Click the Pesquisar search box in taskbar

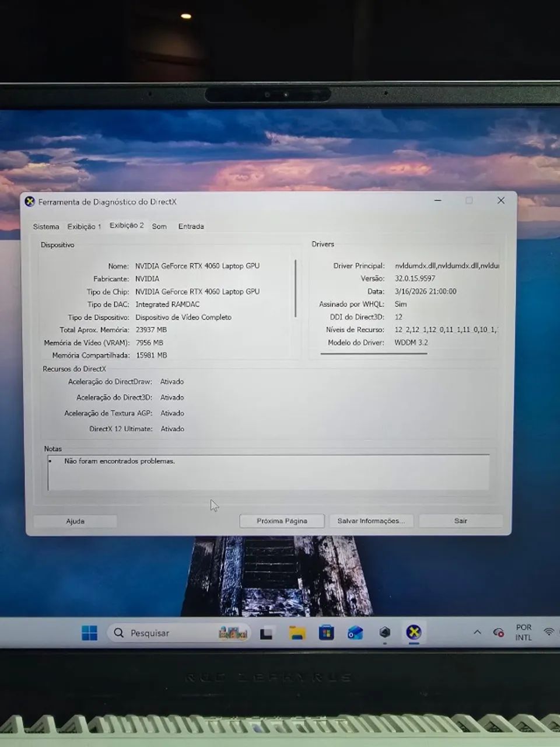coord(179,633)
